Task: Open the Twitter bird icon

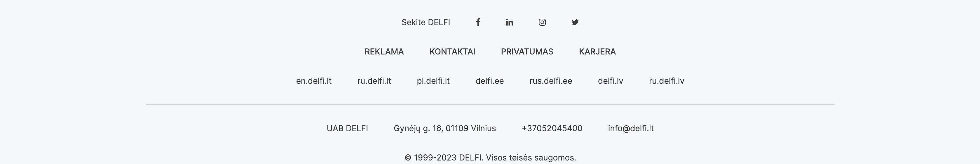Action: 575,22
